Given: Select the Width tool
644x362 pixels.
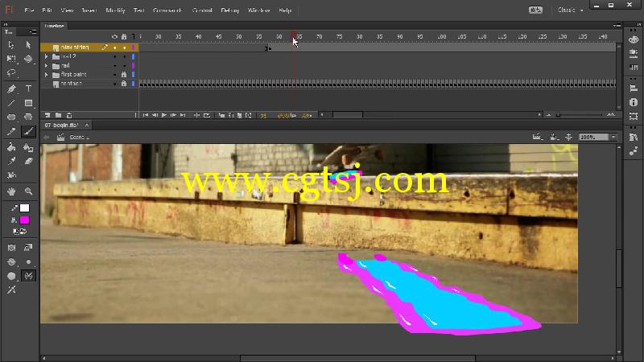Looking at the screenshot, I should 11,175.
